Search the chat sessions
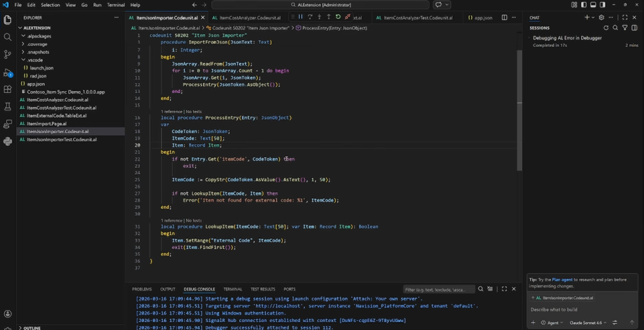Image resolution: width=644 pixels, height=330 pixels. 615,28
